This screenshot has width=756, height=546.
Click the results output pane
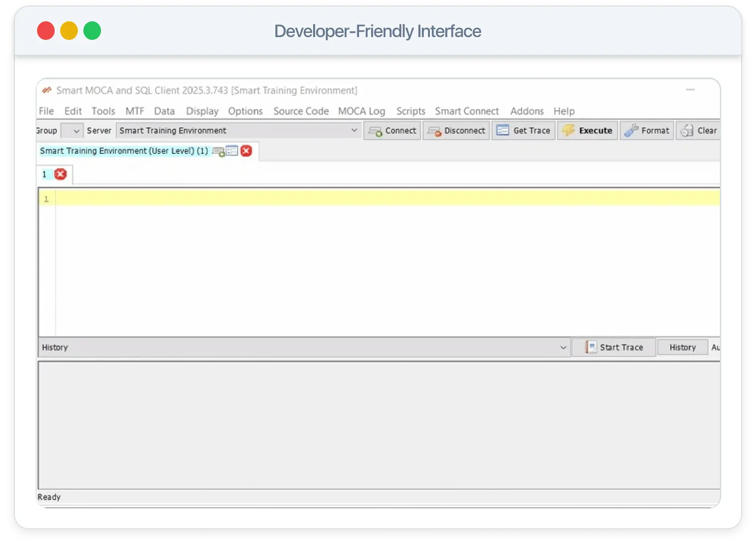click(379, 425)
